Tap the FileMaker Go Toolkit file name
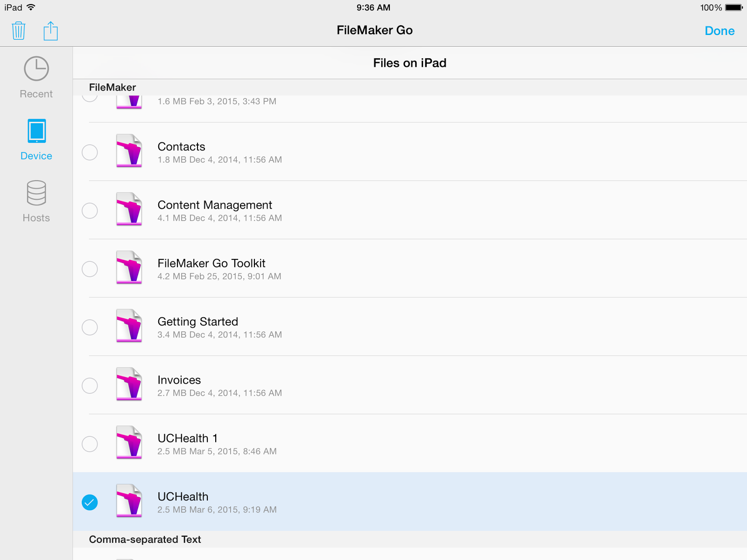Viewport: 747px width, 560px height. click(x=211, y=263)
